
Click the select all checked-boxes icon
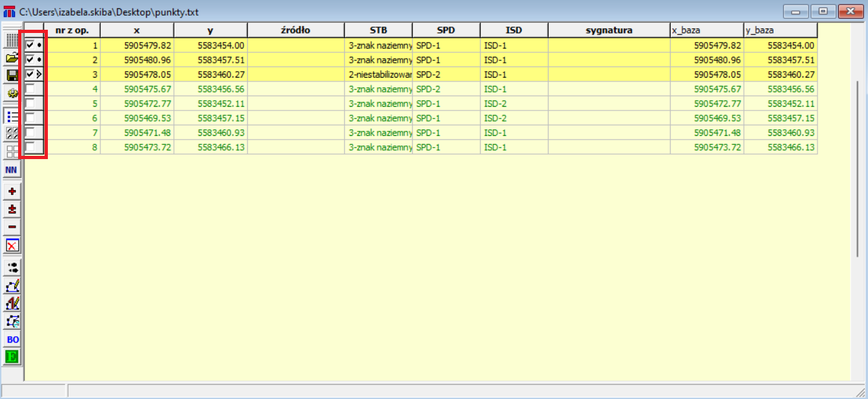[x=12, y=134]
